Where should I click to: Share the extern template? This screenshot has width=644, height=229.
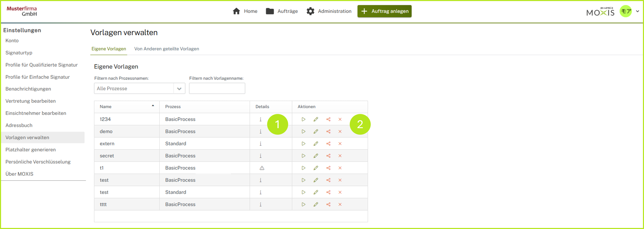pyautogui.click(x=328, y=144)
